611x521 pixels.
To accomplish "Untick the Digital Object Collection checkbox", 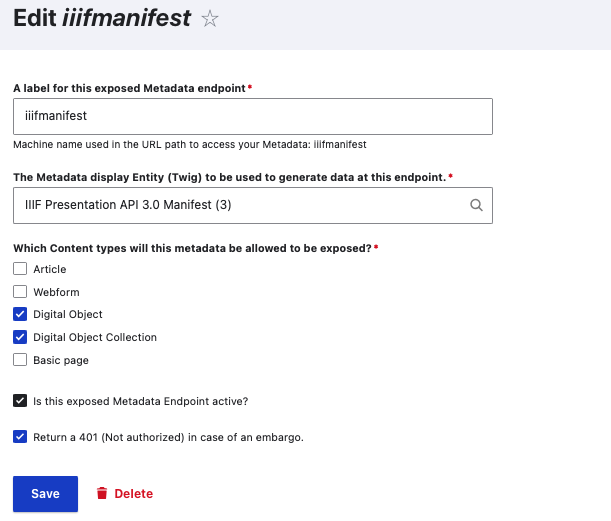I will [20, 337].
